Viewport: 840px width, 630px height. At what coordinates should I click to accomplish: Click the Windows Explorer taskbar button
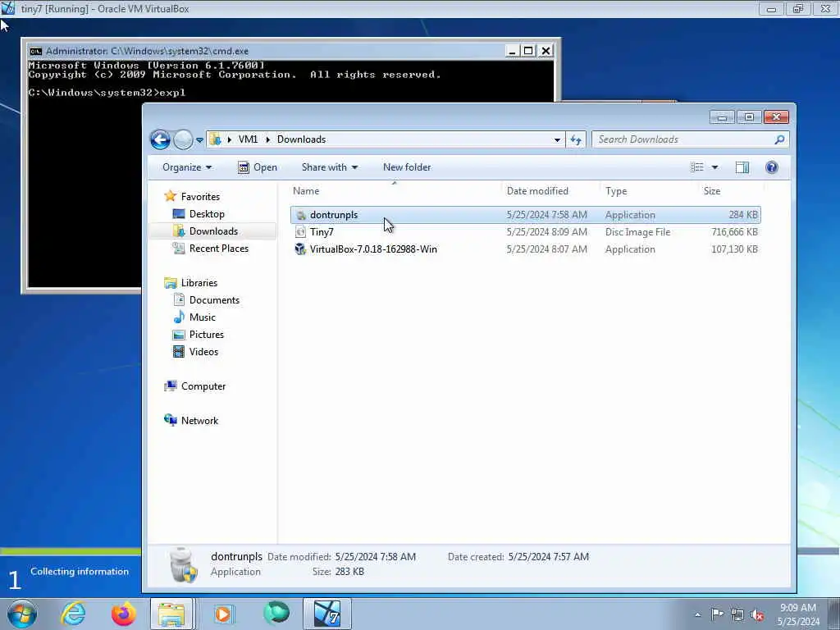point(171,614)
